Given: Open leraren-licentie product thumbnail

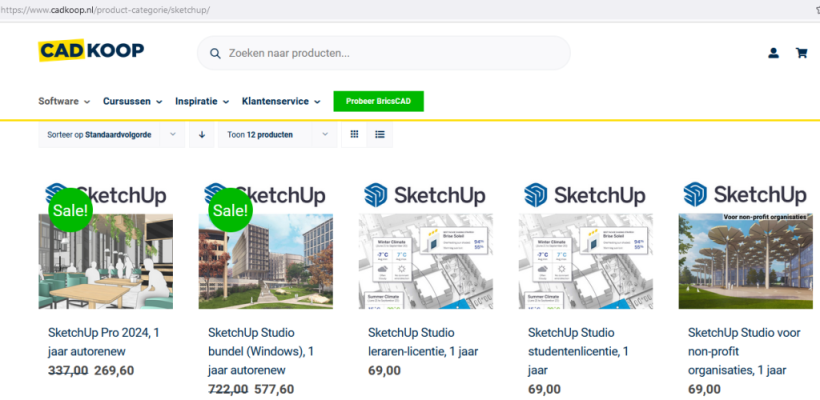Looking at the screenshot, I should [426, 261].
